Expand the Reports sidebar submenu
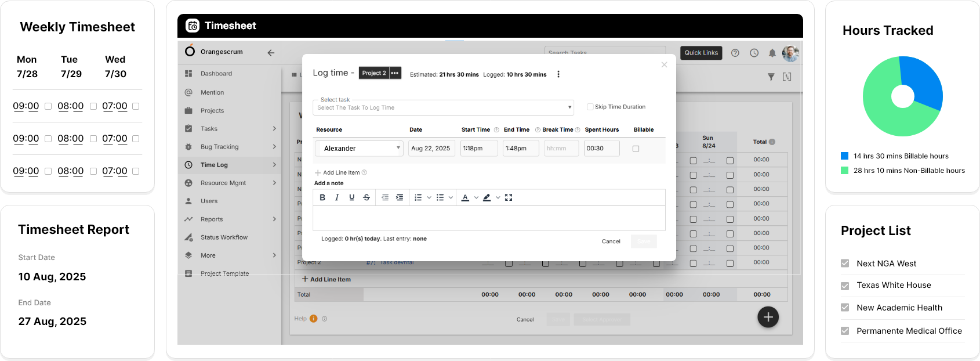 click(x=274, y=219)
